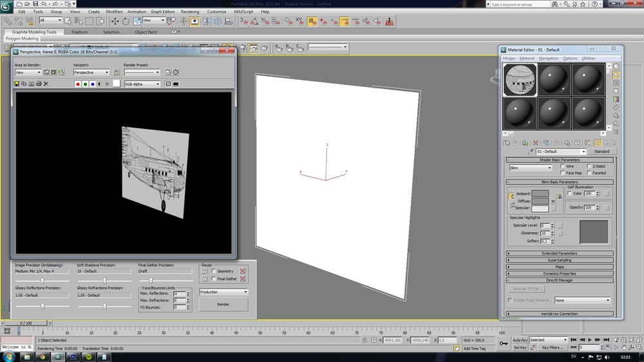Screen dimensions: 644x362
Task: Click the pick material eyedropper icon
Action: click(531, 151)
